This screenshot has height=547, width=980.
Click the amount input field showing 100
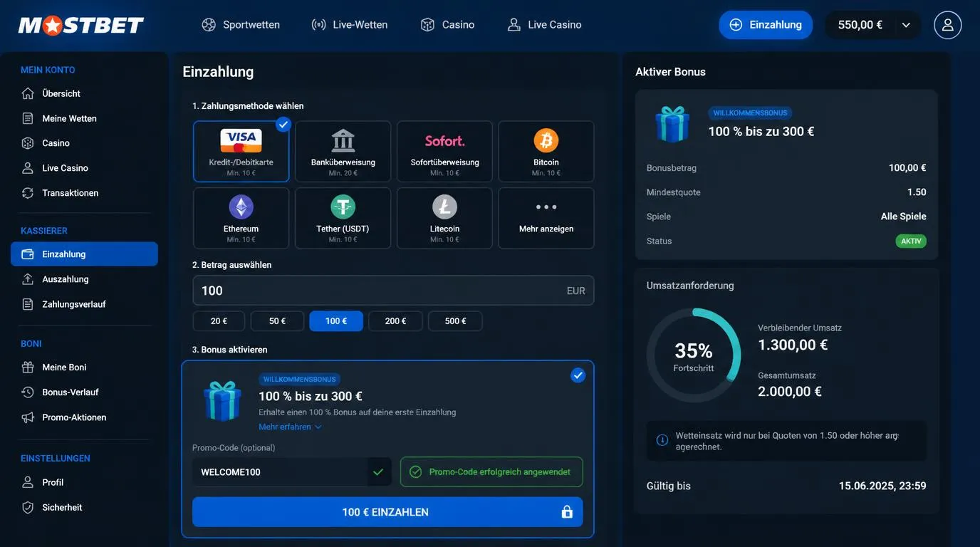point(393,291)
